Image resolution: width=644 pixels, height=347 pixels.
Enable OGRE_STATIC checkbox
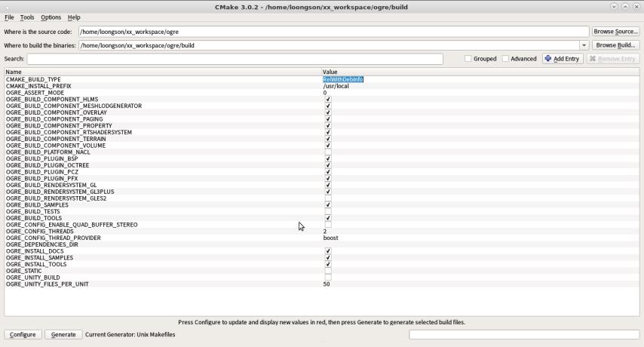[328, 271]
